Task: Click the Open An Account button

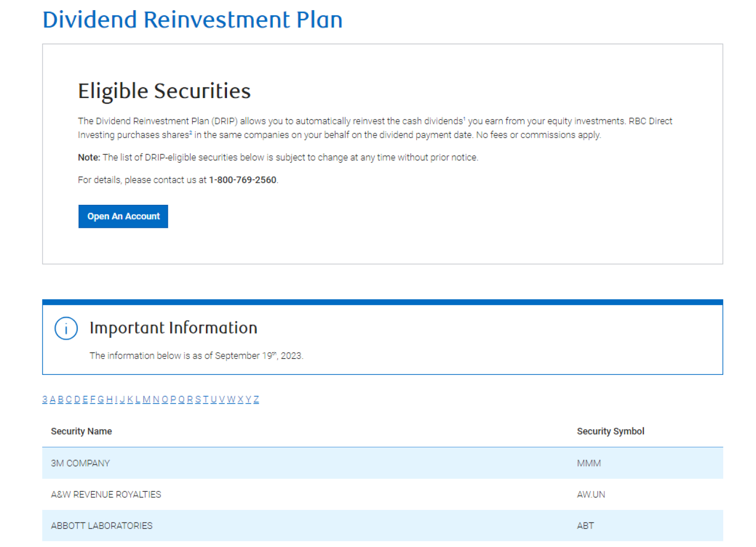Action: (x=123, y=216)
